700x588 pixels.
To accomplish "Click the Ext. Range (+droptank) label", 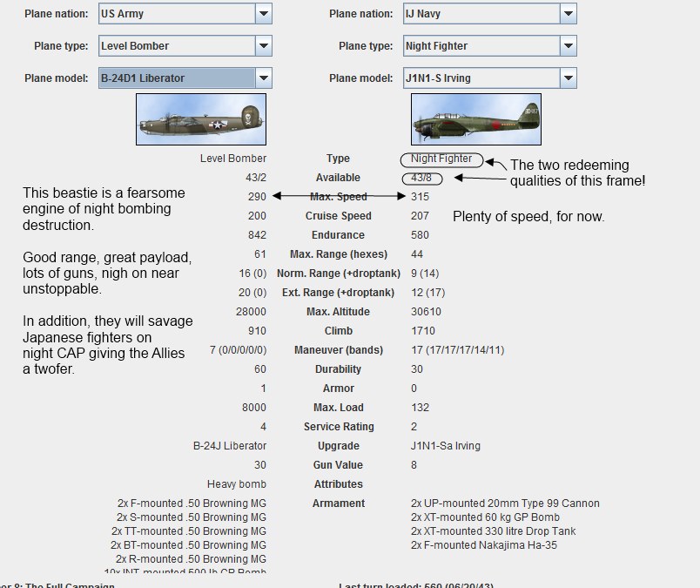I will click(x=339, y=293).
